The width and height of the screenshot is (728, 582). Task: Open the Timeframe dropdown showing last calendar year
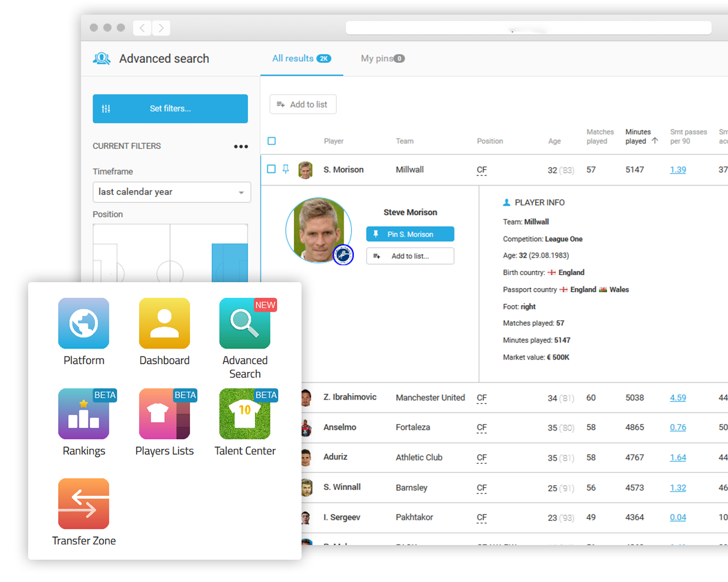tap(172, 192)
